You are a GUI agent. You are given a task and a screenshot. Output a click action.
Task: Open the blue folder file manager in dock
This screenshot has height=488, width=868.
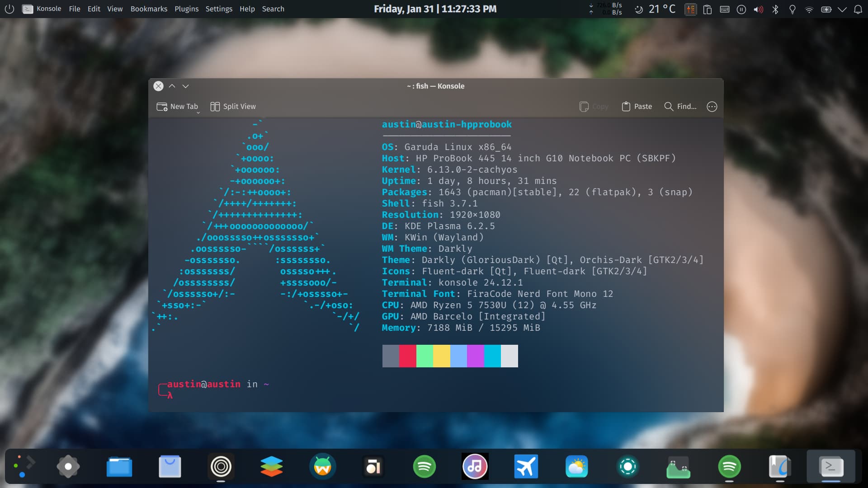[x=119, y=467]
